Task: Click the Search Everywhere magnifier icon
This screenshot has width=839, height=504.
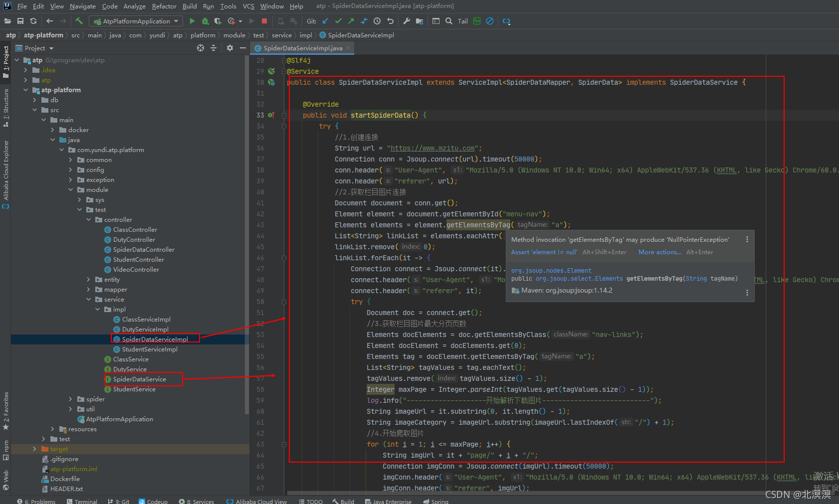Action: (x=448, y=21)
